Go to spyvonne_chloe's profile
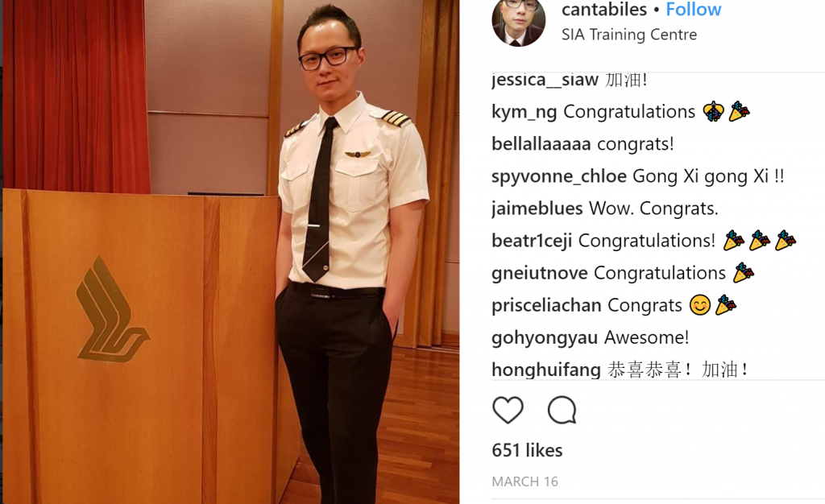Screen dimensions: 825x504 click(559, 176)
